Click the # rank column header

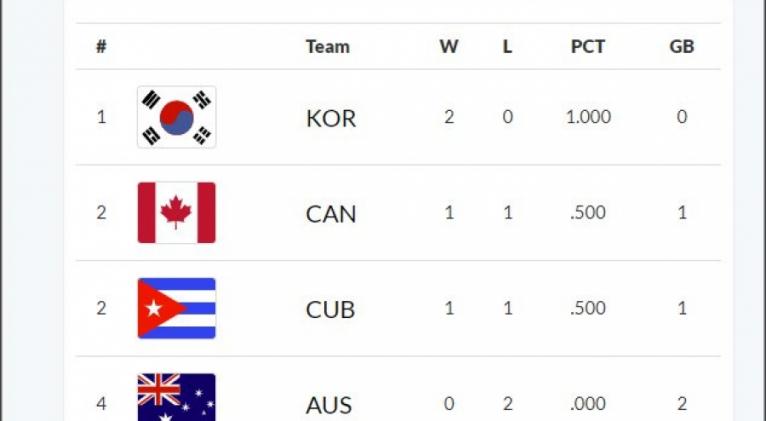click(x=101, y=46)
